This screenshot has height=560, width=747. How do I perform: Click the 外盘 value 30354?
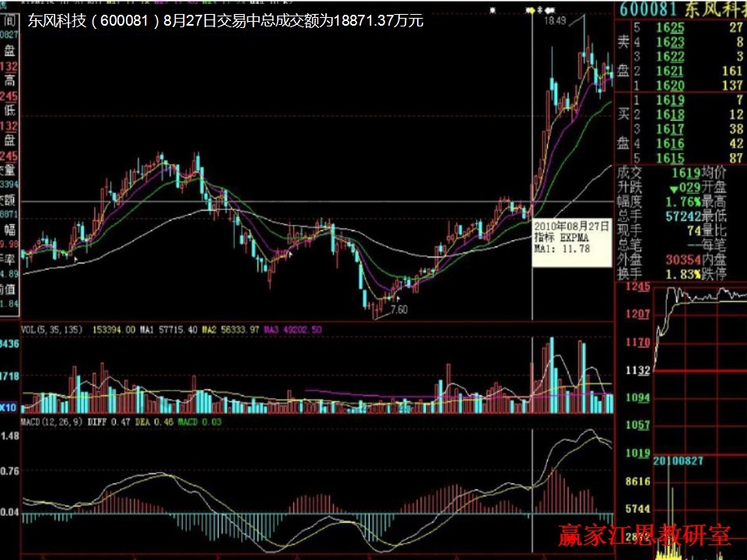[682, 260]
